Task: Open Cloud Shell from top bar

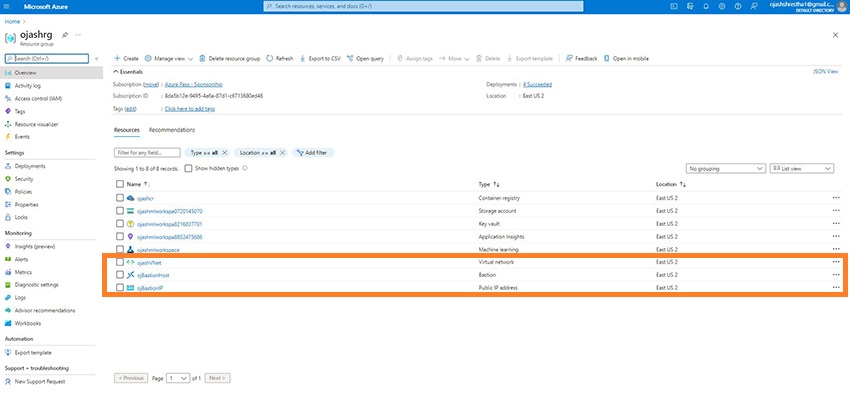Action: pos(674,7)
